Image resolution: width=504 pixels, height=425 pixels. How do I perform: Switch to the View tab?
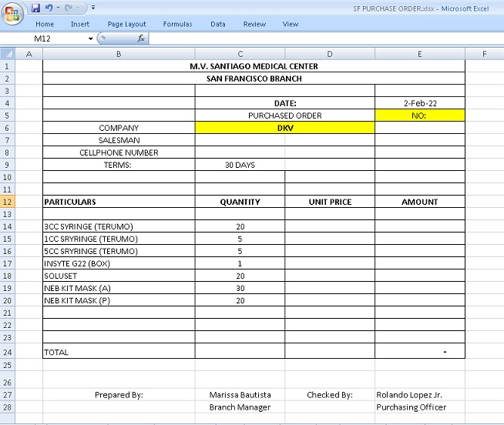click(x=291, y=24)
